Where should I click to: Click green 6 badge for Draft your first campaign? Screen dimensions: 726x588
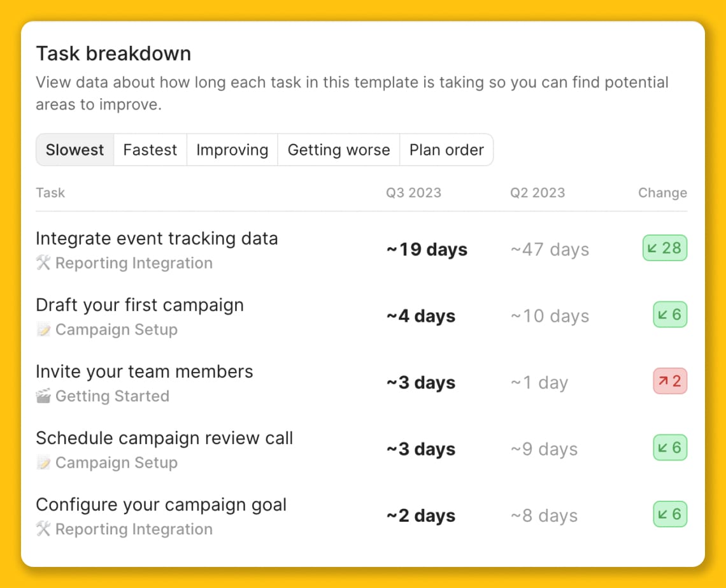[x=670, y=315]
